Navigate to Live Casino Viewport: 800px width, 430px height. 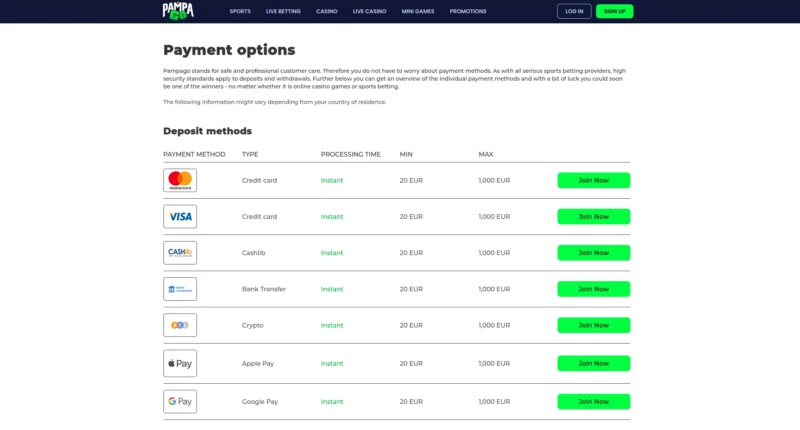[x=369, y=11]
